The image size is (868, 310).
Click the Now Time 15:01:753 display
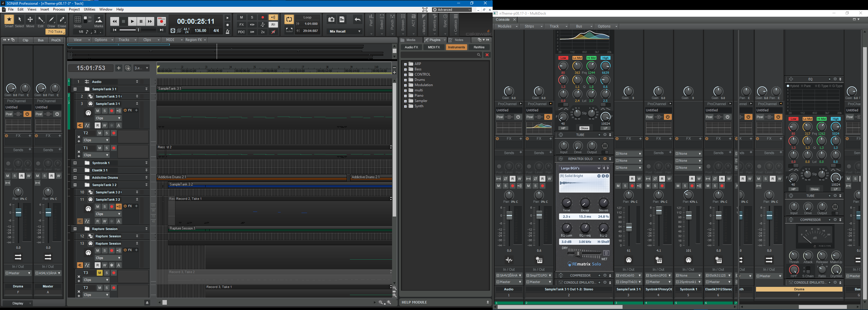(91, 68)
